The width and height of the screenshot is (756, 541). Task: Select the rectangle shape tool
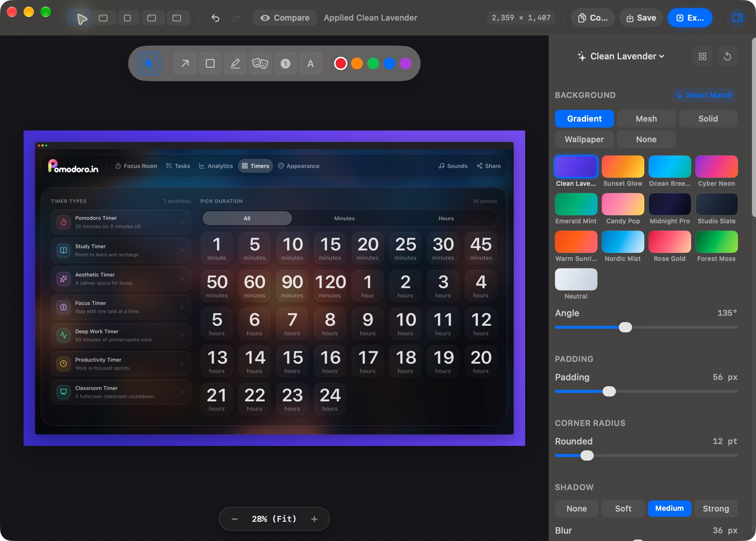210,64
